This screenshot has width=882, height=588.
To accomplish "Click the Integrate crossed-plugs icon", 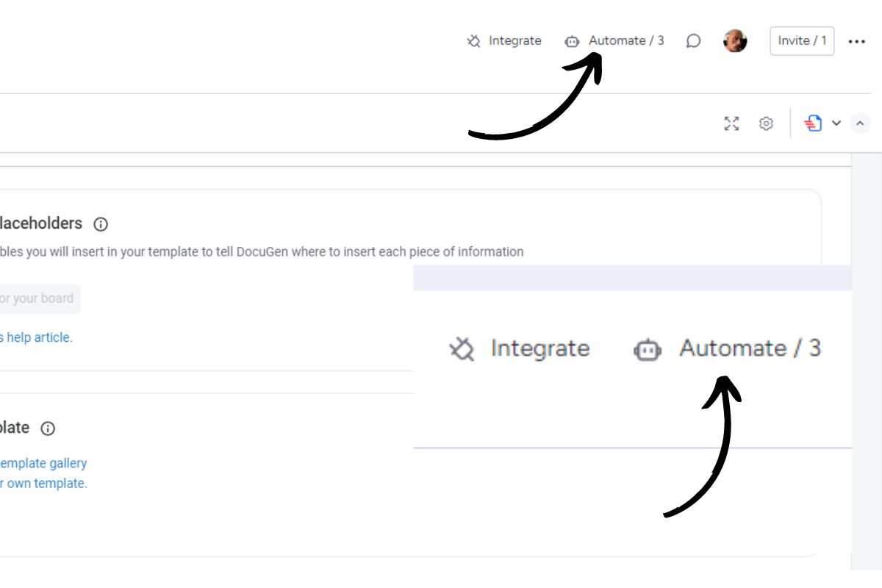I will click(x=474, y=40).
